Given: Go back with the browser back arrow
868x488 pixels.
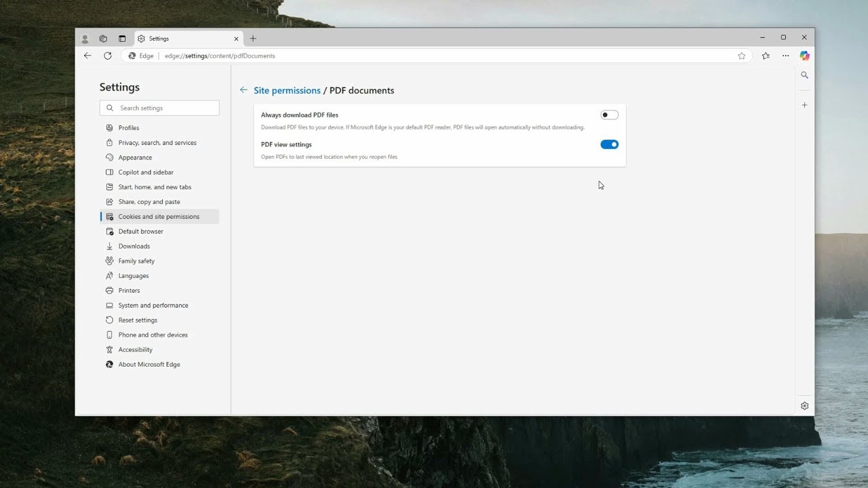Looking at the screenshot, I should coord(87,56).
